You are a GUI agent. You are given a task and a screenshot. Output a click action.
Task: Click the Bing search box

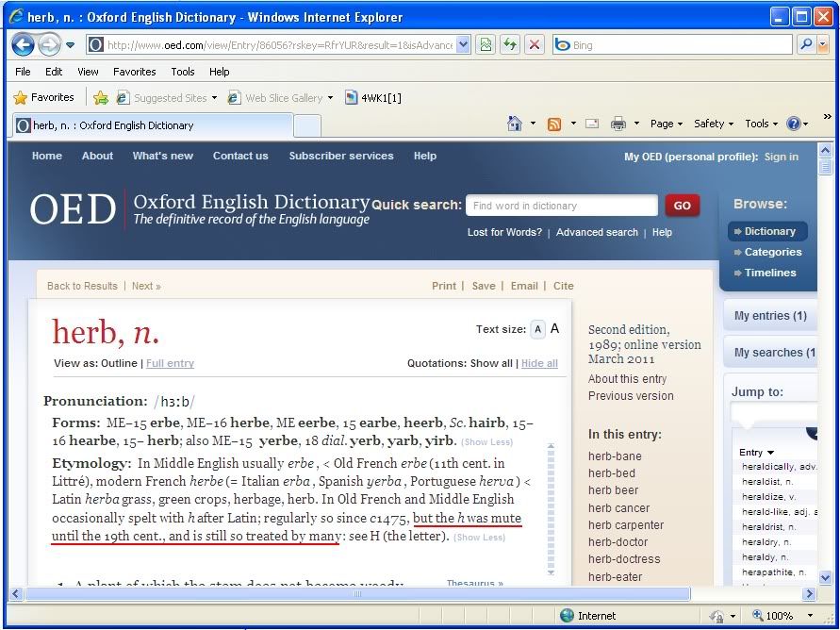pos(673,45)
